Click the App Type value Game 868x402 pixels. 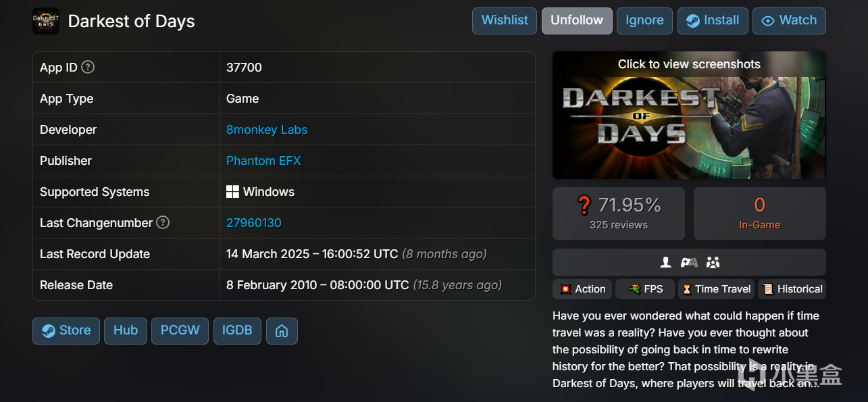(x=242, y=99)
